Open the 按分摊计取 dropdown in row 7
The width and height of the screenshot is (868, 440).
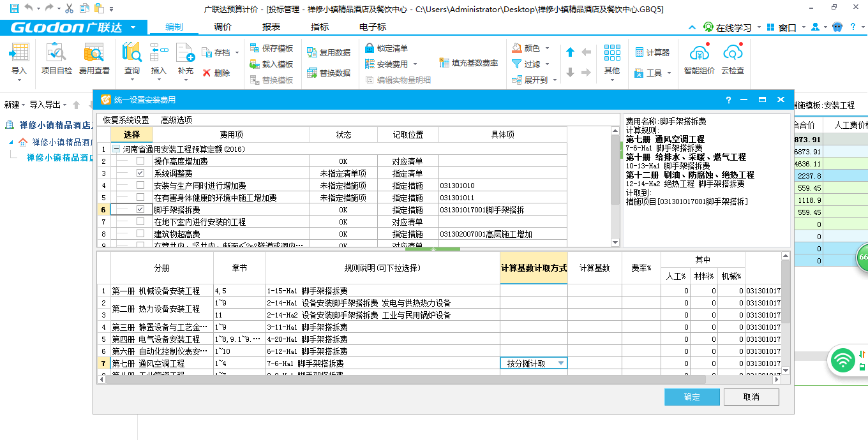pyautogui.click(x=561, y=363)
